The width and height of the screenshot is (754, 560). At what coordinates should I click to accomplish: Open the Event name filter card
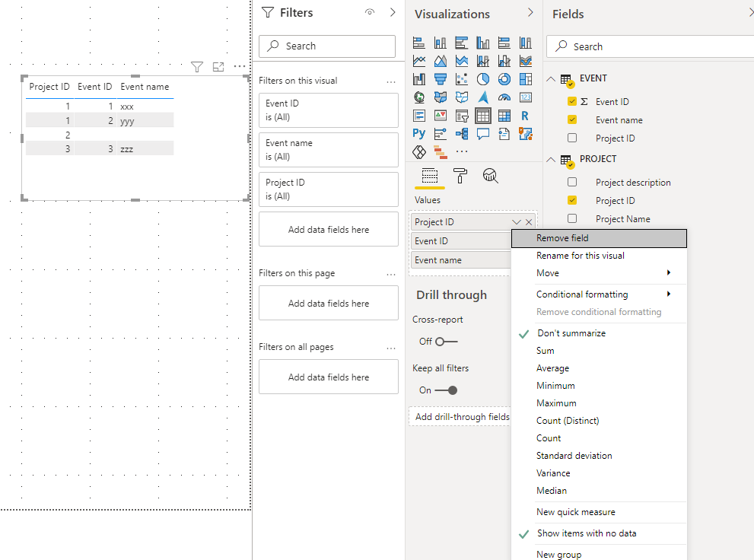pyautogui.click(x=329, y=150)
